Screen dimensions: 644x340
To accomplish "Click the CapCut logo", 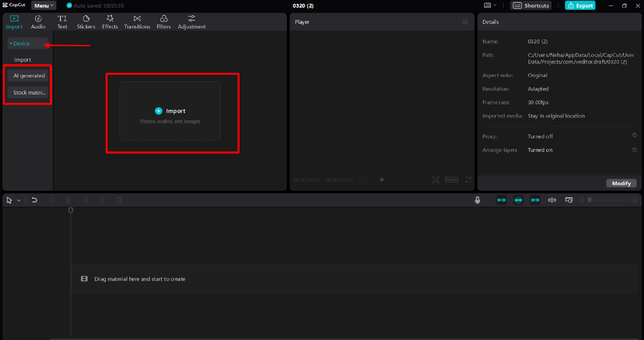I will click(14, 5).
